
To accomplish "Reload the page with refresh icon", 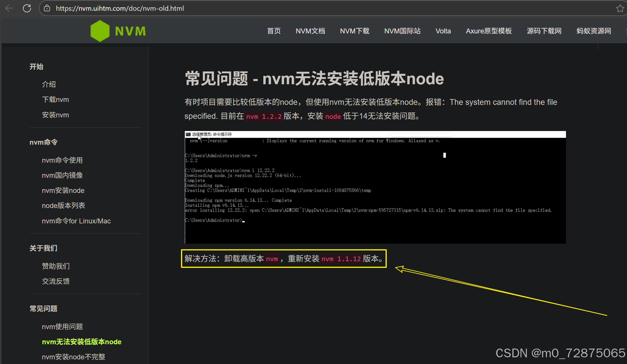I will click(x=27, y=8).
